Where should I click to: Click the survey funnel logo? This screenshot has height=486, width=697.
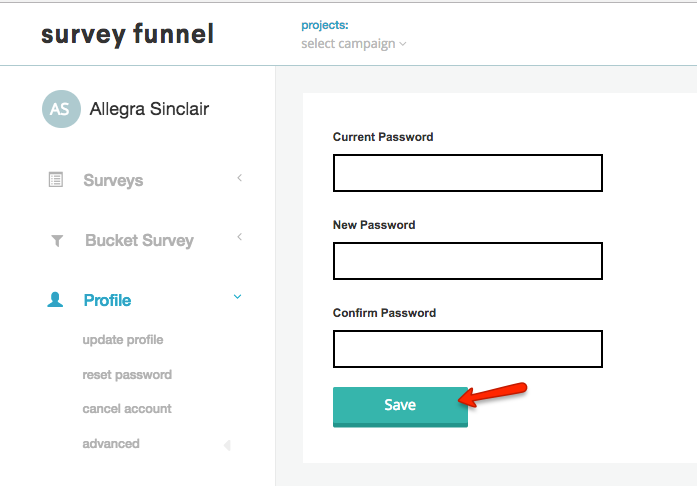[127, 34]
